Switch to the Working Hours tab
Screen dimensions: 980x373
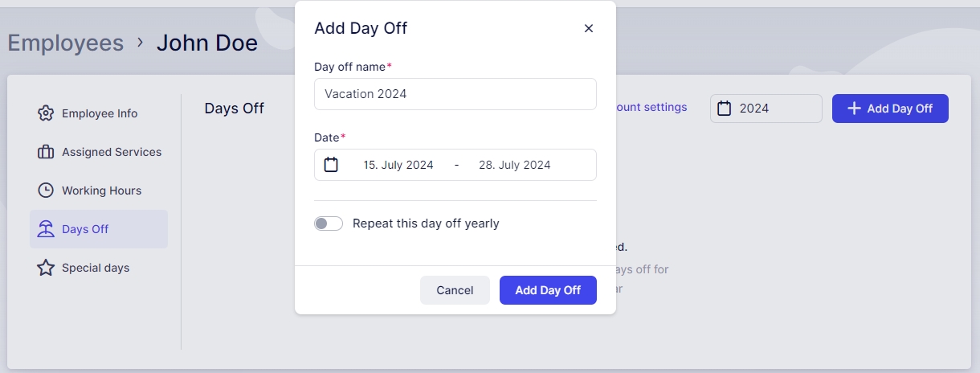click(101, 191)
